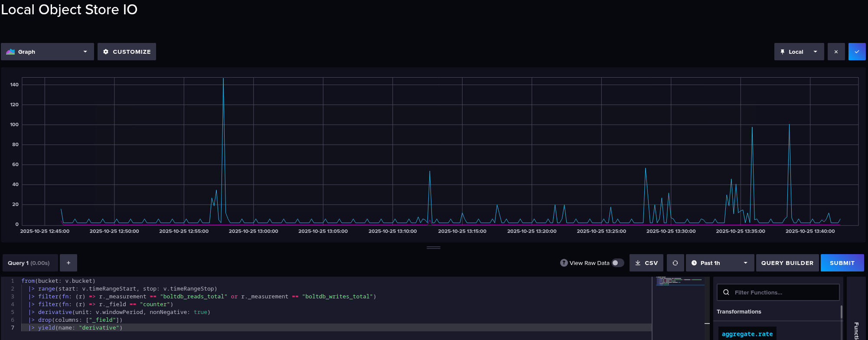Screen dimensions: 868x340
Task: Add a new query with plus icon
Action: [69, 263]
